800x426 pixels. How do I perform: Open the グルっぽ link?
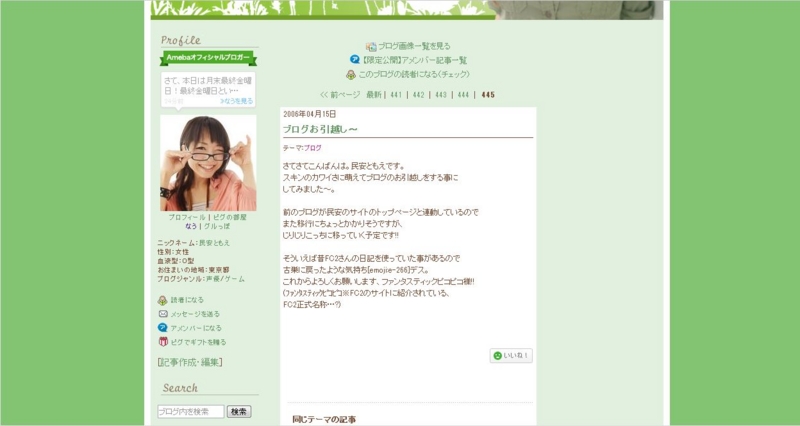(217, 226)
